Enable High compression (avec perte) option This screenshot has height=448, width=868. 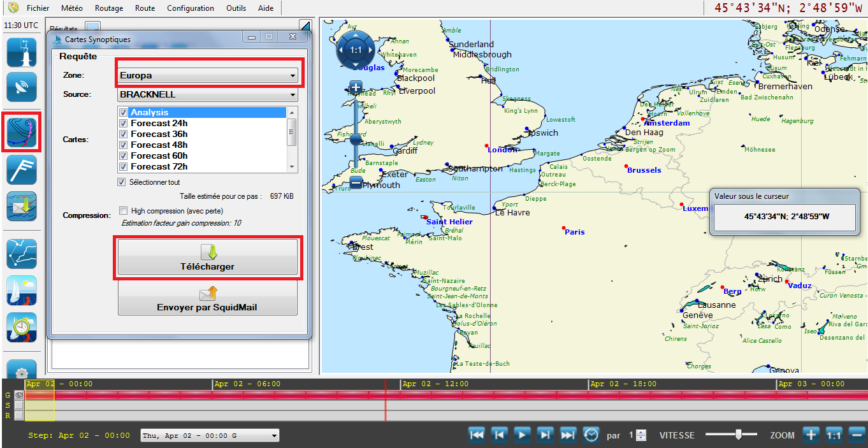pos(124,211)
